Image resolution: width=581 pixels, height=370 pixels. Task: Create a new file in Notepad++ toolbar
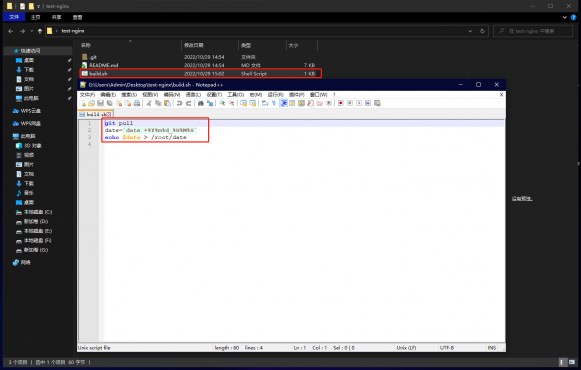tap(83, 103)
